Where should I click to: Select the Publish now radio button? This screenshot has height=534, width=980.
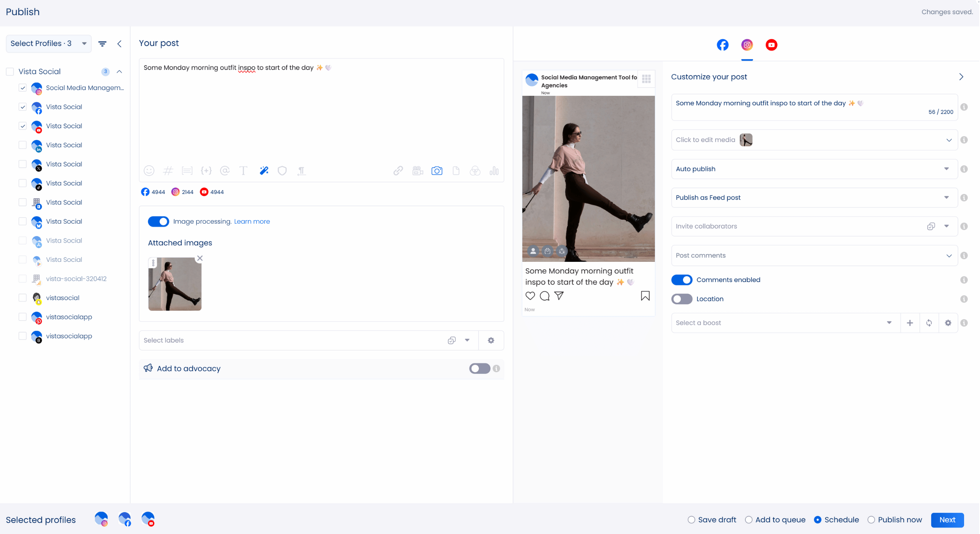(x=871, y=520)
